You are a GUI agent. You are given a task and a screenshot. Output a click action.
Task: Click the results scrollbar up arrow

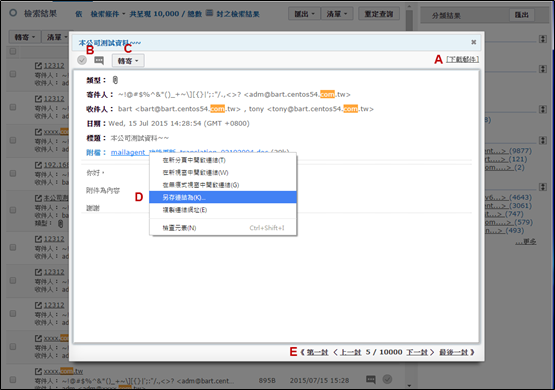point(409,6)
